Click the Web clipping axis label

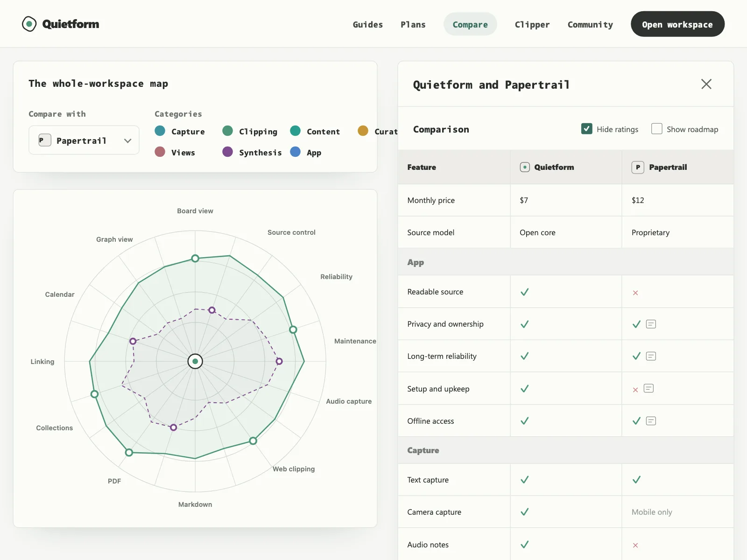point(294,469)
